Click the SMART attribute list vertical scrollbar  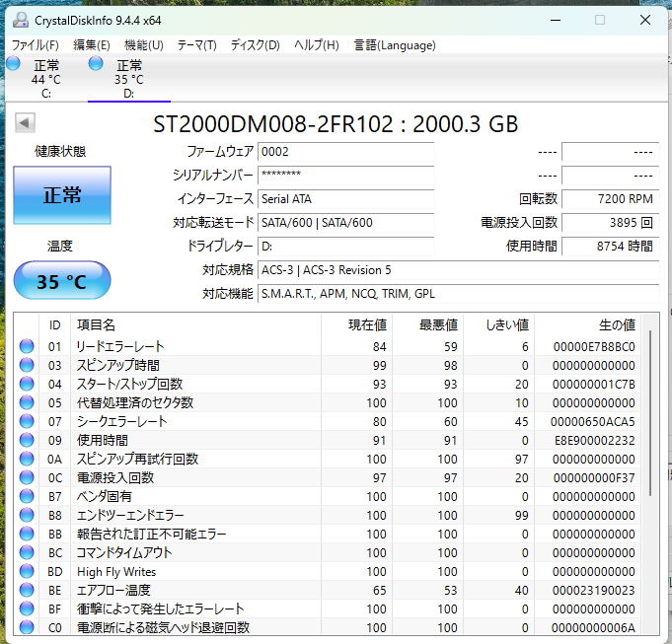coord(650,413)
